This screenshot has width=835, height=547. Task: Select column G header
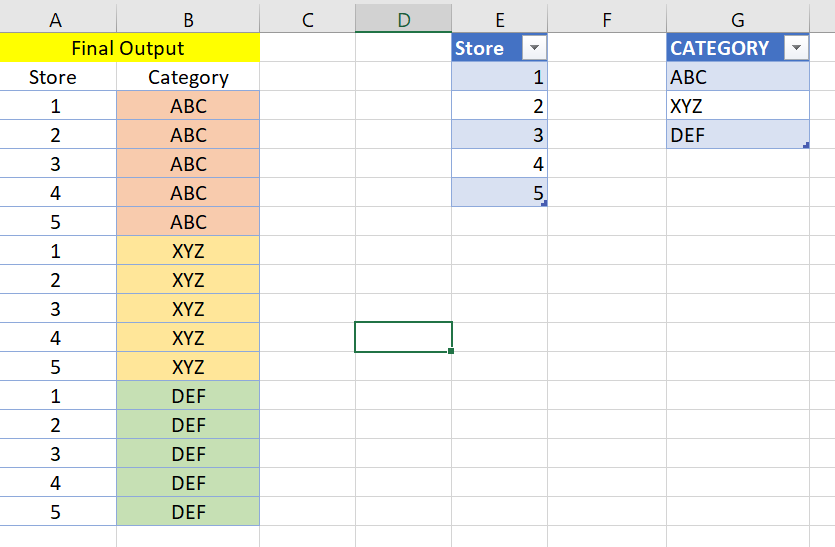click(738, 20)
